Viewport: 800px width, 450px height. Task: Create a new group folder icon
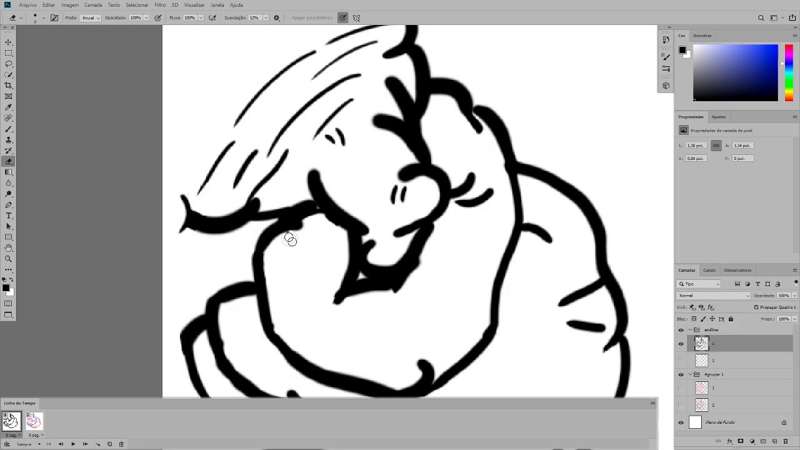(x=763, y=441)
